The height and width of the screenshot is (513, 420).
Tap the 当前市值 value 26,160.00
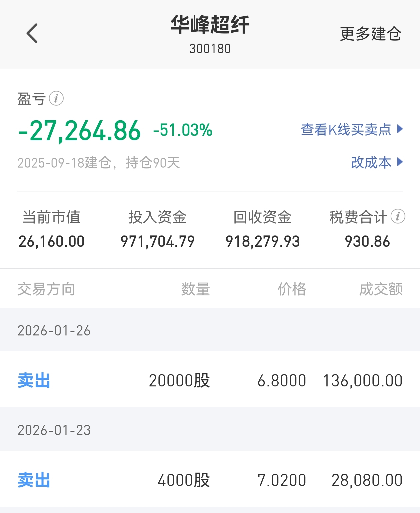52,242
